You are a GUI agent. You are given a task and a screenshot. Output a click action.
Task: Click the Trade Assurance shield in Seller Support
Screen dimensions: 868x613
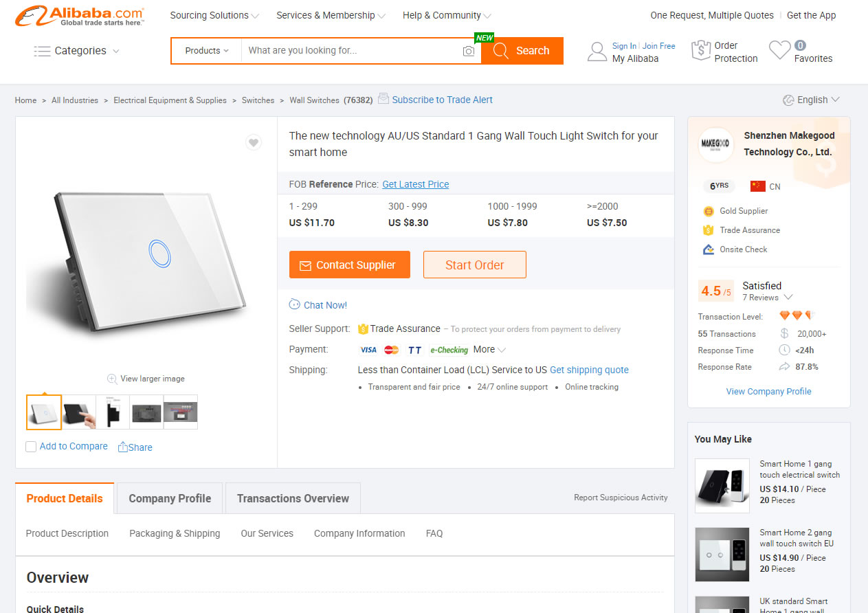click(363, 329)
